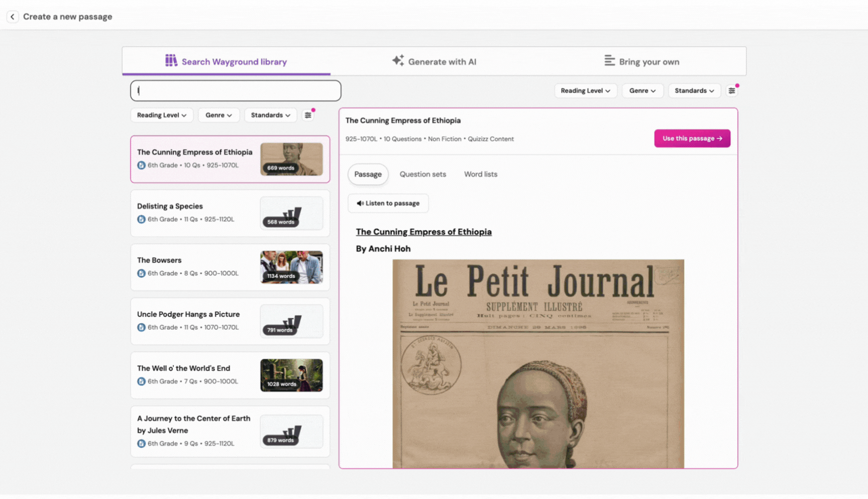The height and width of the screenshot is (499, 868).
Task: Expand Reading Level dropdown above the preview
Action: pos(585,91)
